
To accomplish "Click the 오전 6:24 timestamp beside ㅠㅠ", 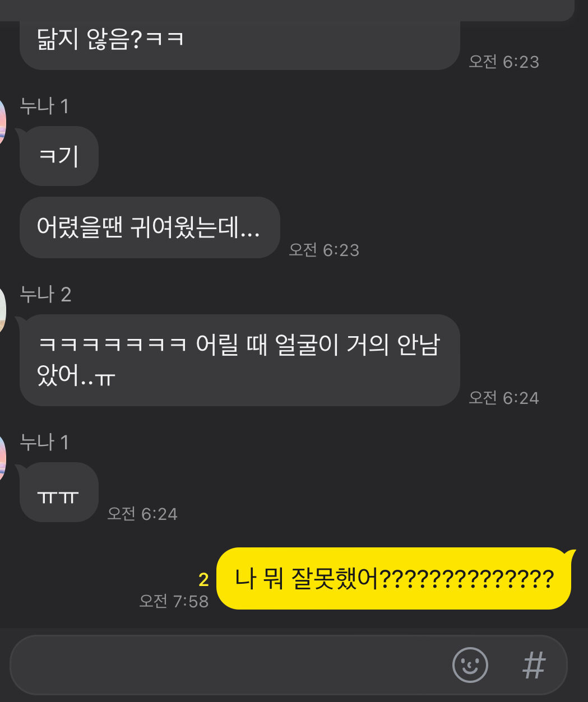I will click(142, 514).
